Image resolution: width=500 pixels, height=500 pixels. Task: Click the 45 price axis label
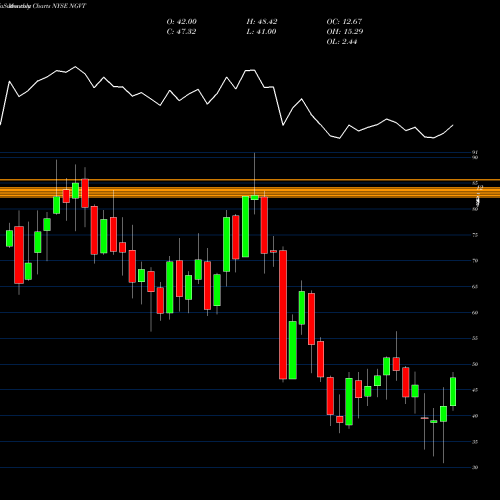(475, 390)
